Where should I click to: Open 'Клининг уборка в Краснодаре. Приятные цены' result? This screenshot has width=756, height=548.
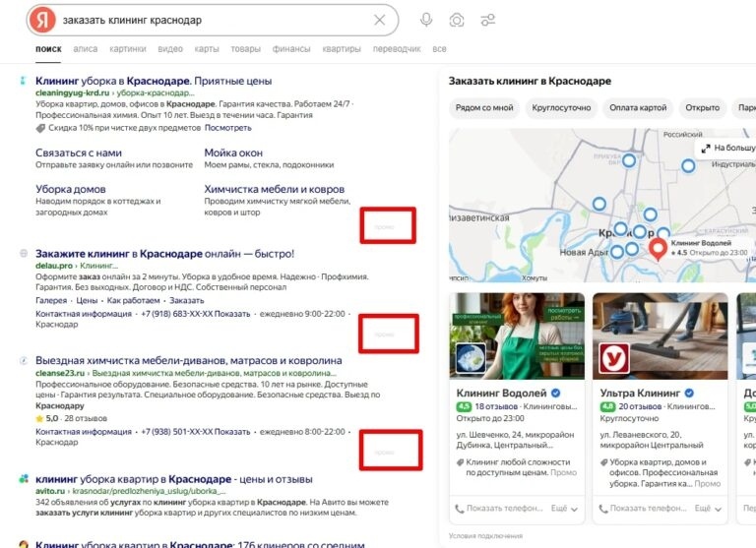(x=154, y=81)
